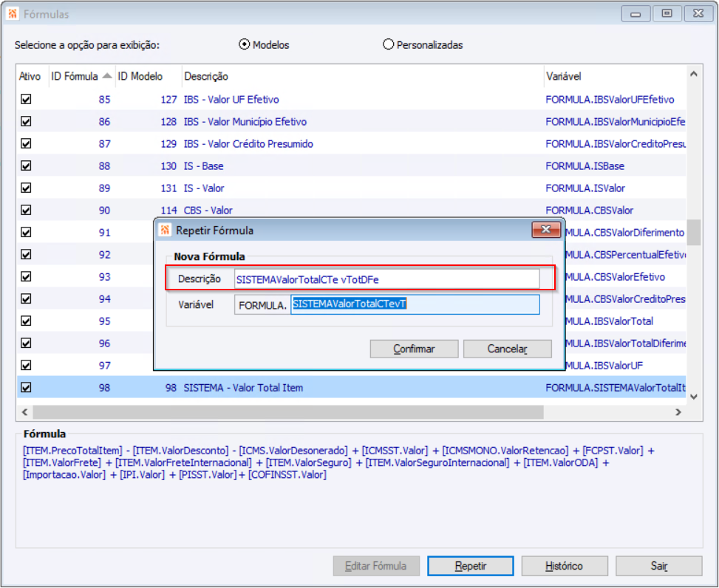Click the vertical scrollbar thumb
Viewport: 719px width, 588px height.
[694, 232]
